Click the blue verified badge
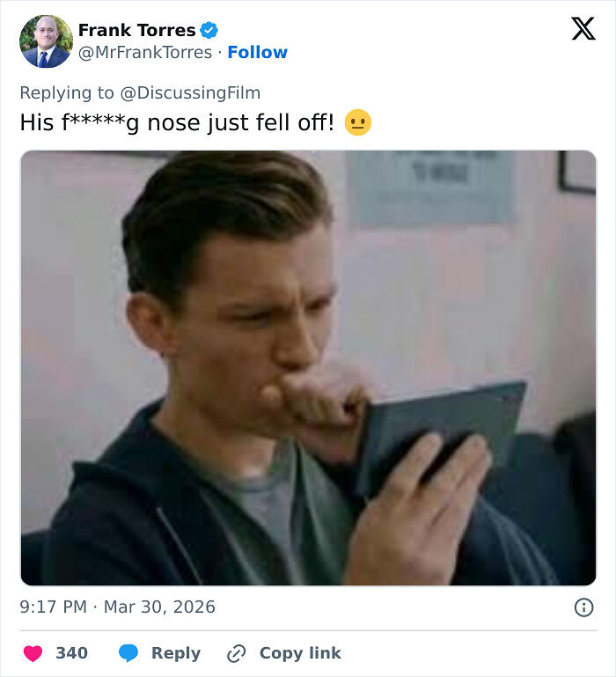 coord(209,31)
